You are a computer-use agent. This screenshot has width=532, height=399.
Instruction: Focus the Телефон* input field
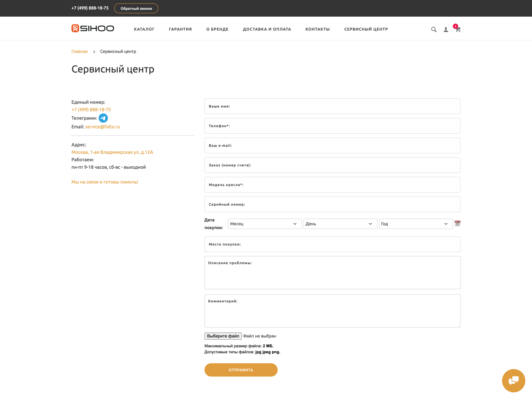pos(332,126)
